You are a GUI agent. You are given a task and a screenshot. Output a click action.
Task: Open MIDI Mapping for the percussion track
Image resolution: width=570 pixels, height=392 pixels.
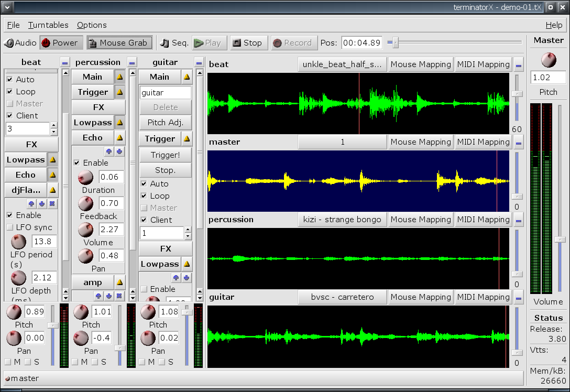pyautogui.click(x=483, y=220)
